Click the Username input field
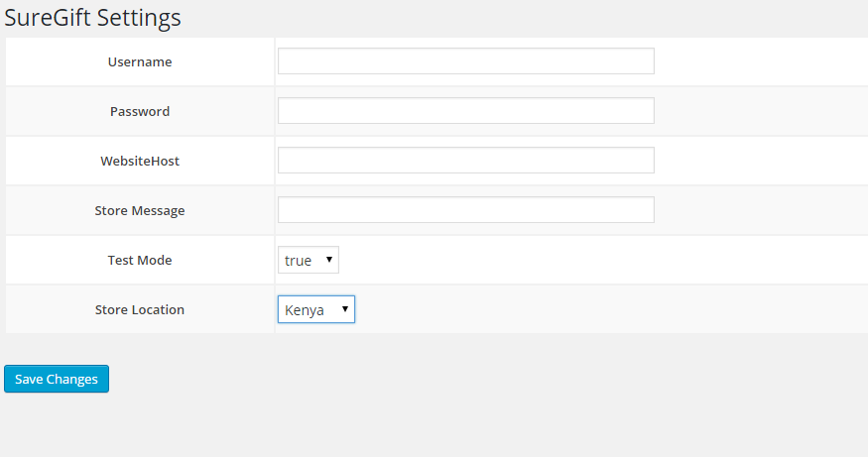 click(465, 60)
